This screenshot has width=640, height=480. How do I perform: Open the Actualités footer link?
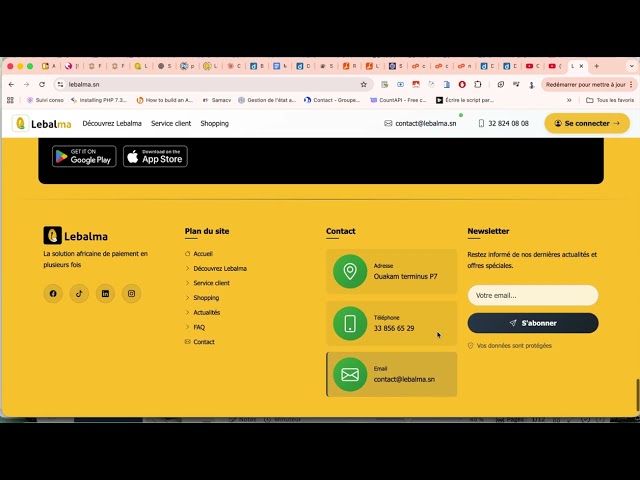pos(202,312)
